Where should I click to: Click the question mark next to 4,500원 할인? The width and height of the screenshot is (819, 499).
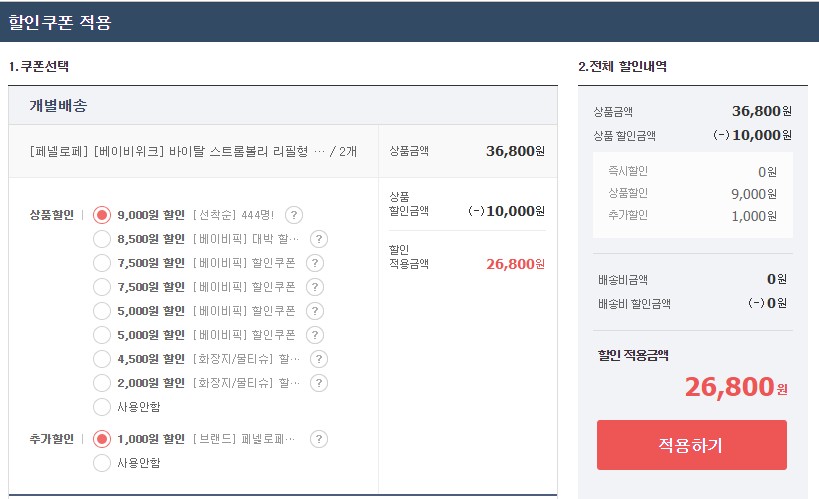coord(319,359)
